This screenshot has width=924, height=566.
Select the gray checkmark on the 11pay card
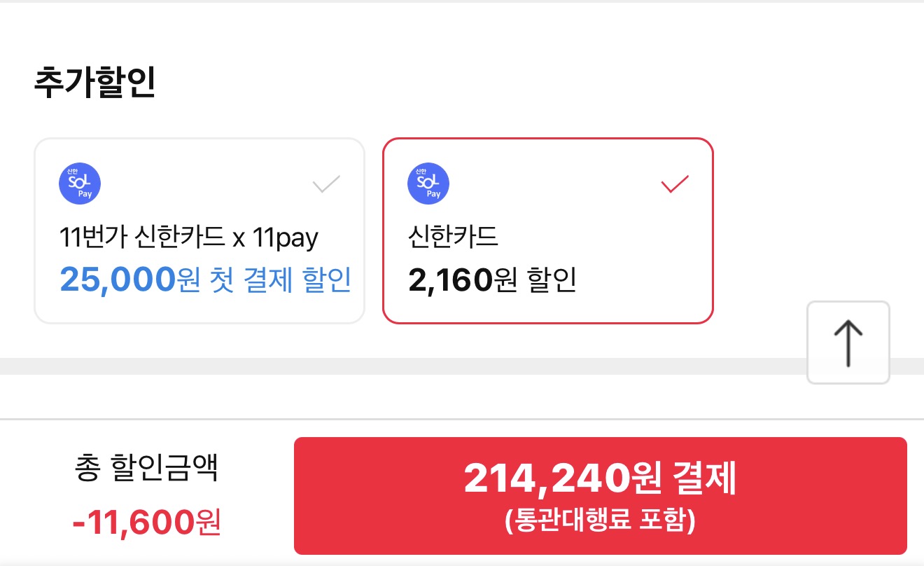tap(326, 184)
